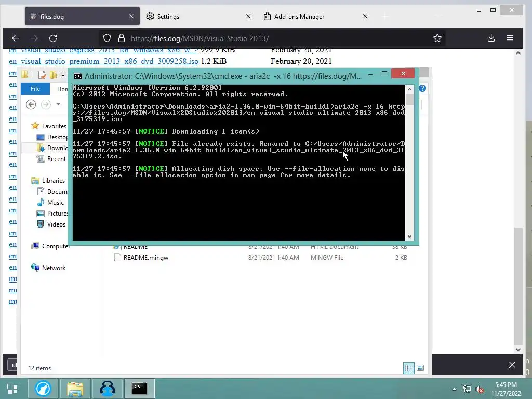Open Explorer quick access toolbar dropdown
Image resolution: width=532 pixels, height=399 pixels.
[x=63, y=75]
